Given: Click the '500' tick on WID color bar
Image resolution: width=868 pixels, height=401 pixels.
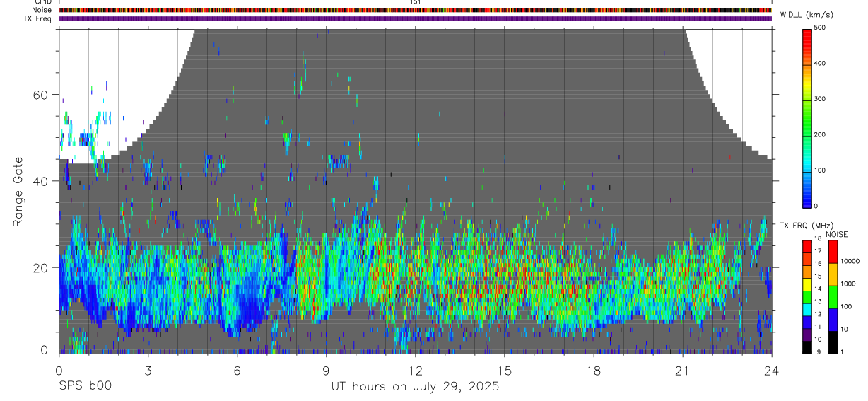Looking at the screenshot, I should [820, 28].
